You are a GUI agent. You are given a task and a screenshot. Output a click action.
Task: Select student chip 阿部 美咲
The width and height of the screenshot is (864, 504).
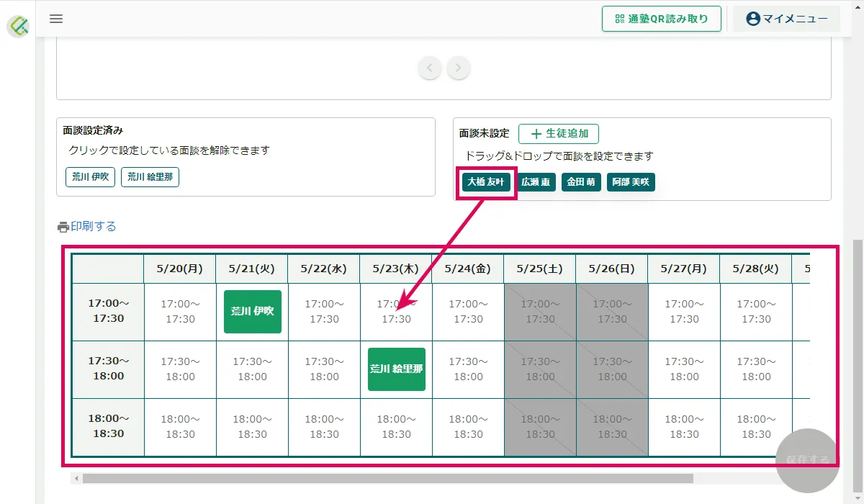(x=631, y=182)
